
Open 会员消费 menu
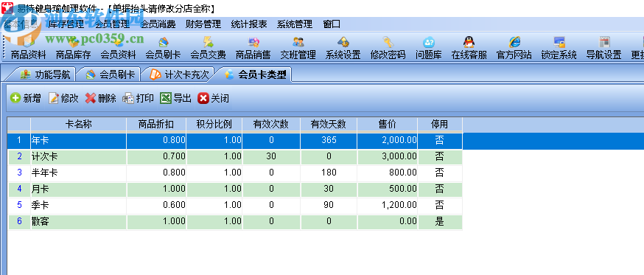(x=158, y=24)
